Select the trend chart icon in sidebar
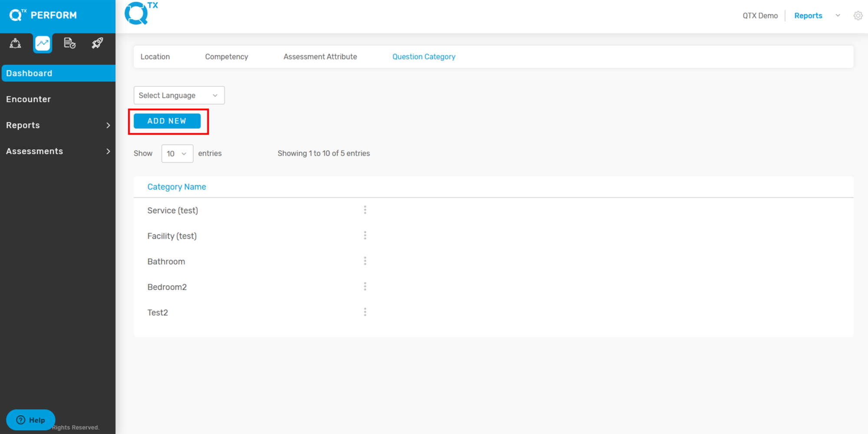 pos(43,43)
